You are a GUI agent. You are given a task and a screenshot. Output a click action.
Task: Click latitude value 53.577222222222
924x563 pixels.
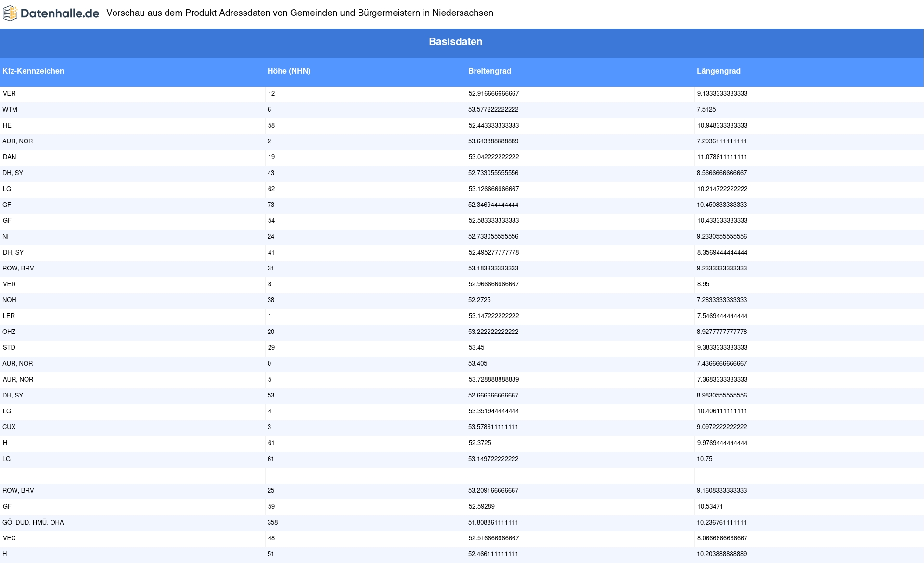point(493,110)
